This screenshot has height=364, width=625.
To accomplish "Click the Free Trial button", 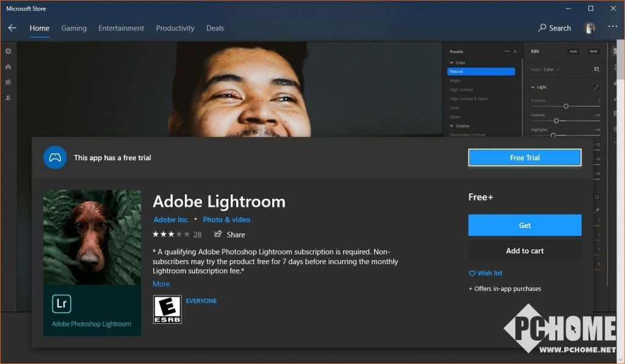I will pos(524,158).
